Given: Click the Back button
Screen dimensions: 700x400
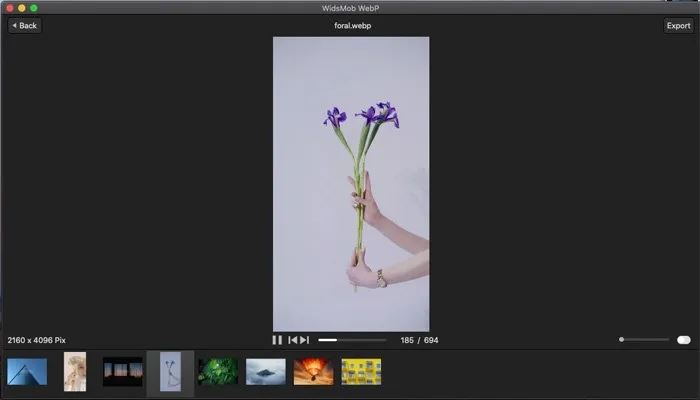Looking at the screenshot, I should click(25, 25).
